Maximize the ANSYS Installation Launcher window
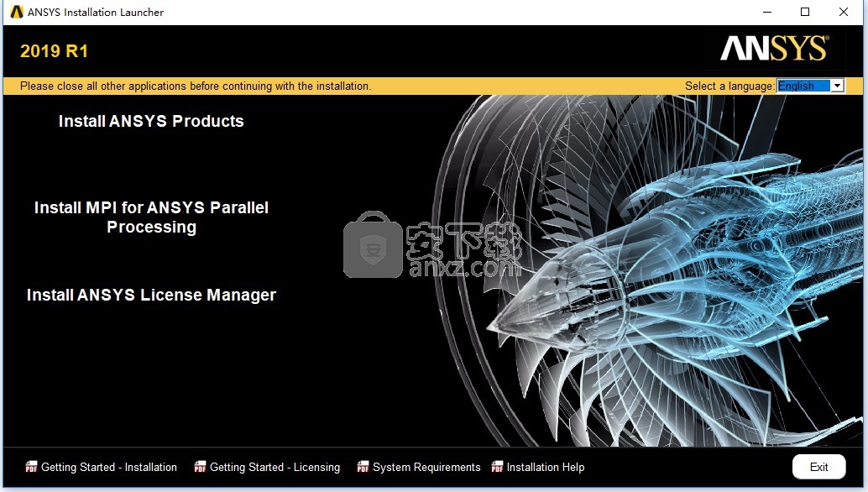This screenshot has width=868, height=492. pos(805,13)
